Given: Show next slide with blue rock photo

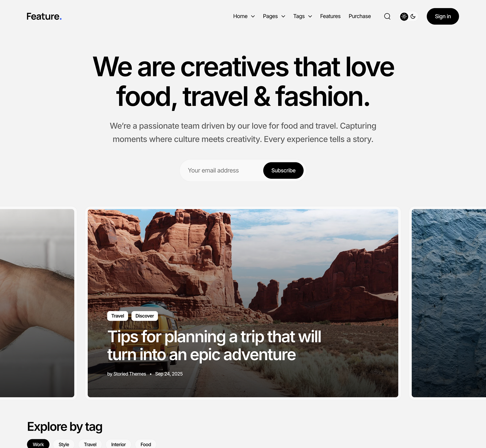Looking at the screenshot, I should [449, 303].
